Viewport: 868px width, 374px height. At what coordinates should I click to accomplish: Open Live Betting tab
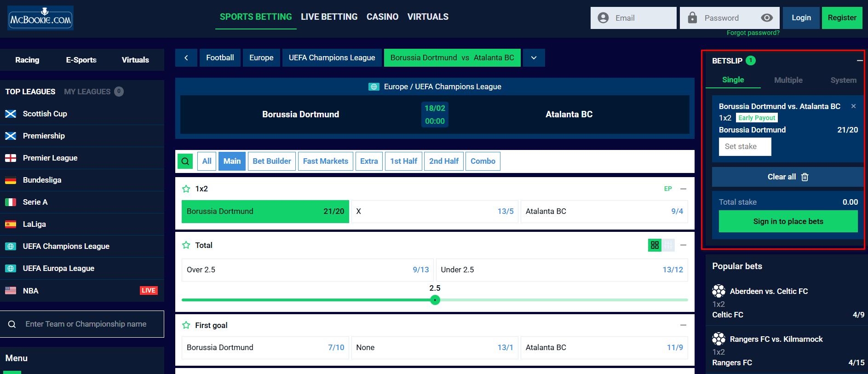[329, 17]
